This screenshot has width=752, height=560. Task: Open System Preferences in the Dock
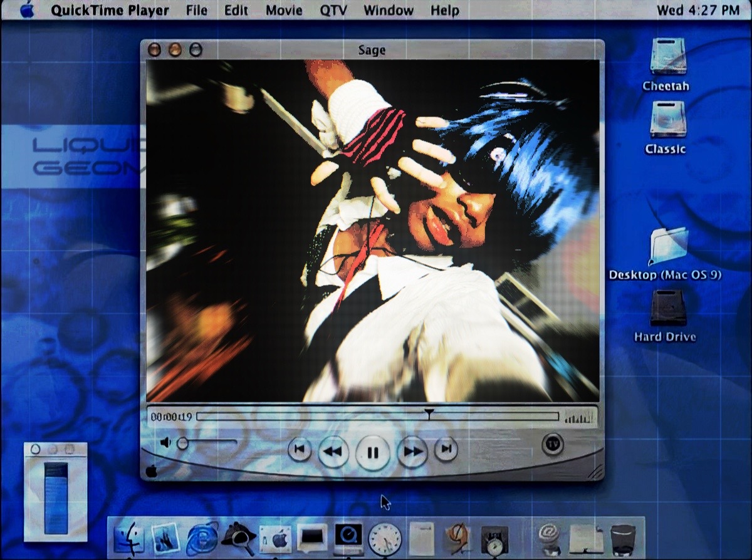pyautogui.click(x=275, y=539)
